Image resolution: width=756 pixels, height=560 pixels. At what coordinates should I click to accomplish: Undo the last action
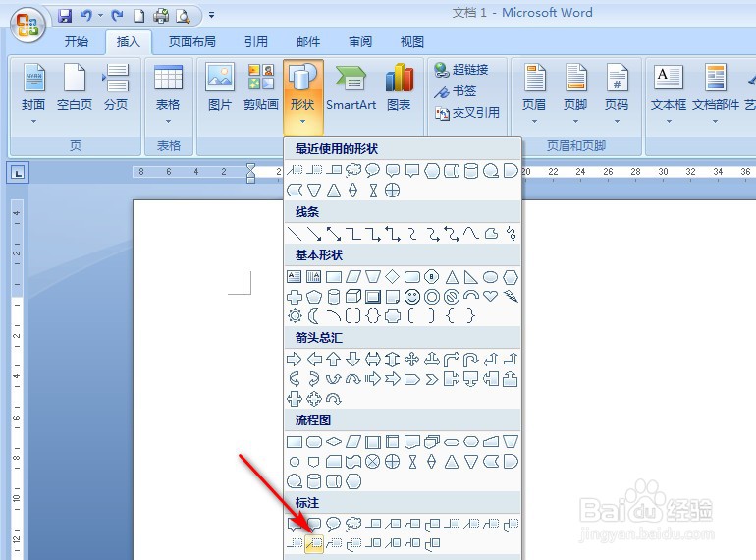point(85,16)
